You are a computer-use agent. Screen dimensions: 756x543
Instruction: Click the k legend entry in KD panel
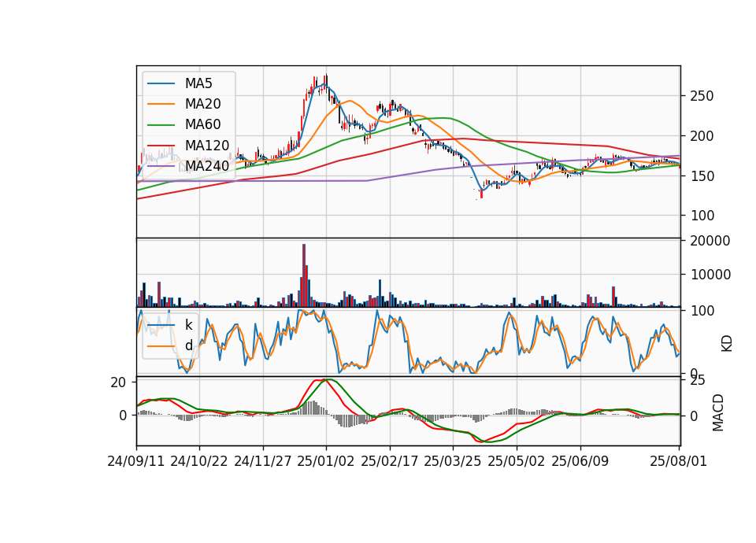188,325
